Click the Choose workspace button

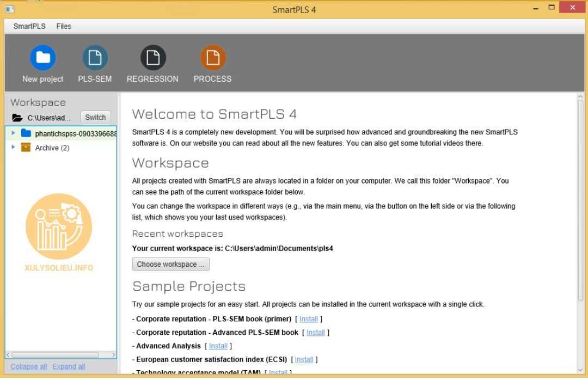170,264
